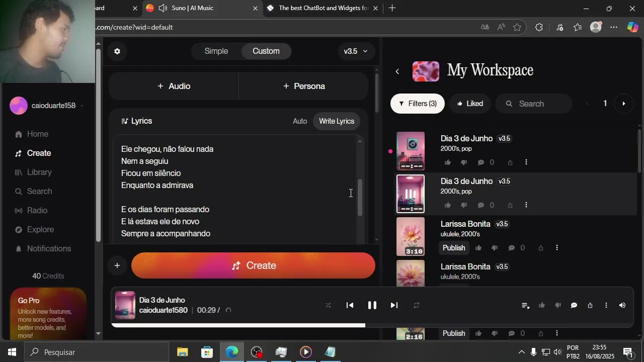This screenshot has width=644, height=362.
Task: Dislike the 3:10 Larissa Bonita song
Action: click(x=494, y=248)
